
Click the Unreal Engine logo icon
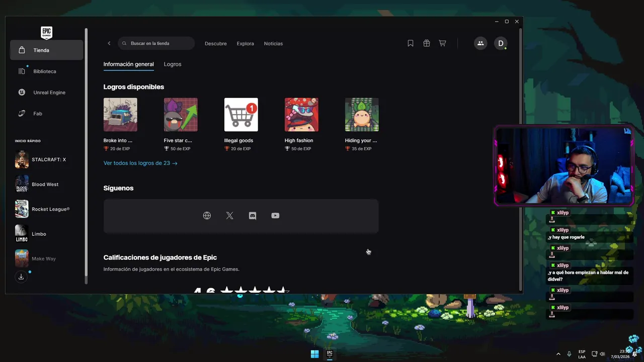tap(22, 93)
